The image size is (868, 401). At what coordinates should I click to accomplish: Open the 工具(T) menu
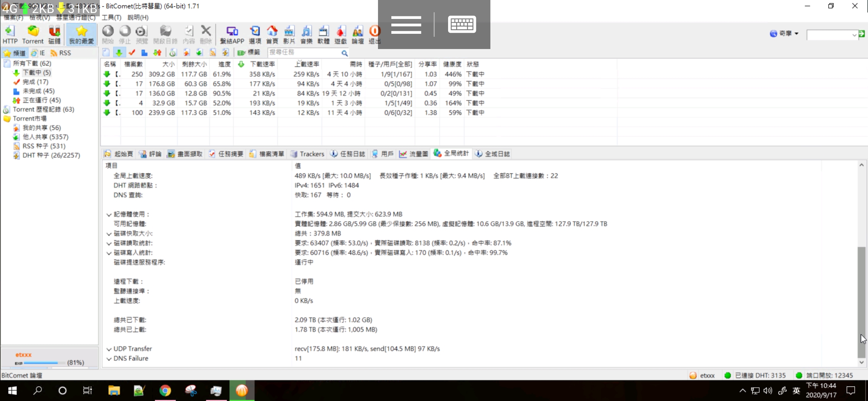(x=112, y=17)
